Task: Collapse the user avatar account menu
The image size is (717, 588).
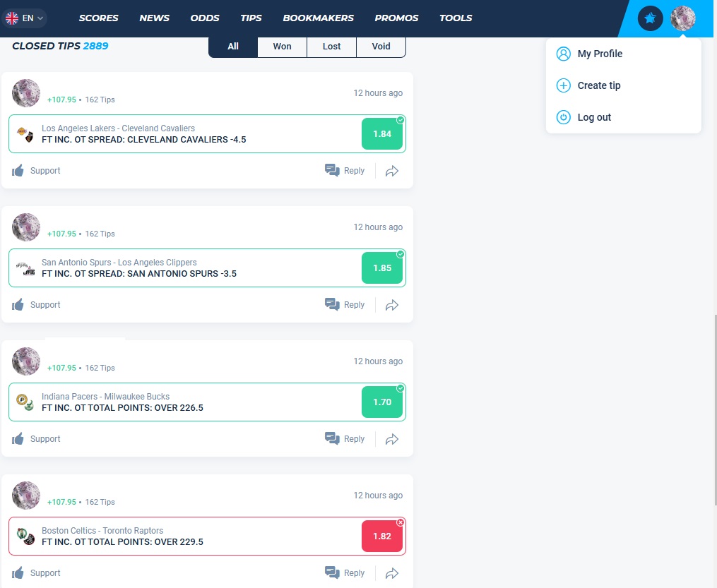Action: (682, 18)
